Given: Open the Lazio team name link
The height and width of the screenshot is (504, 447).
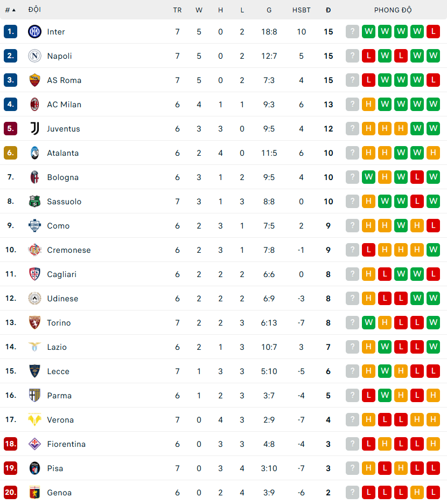Looking at the screenshot, I should coord(57,347).
